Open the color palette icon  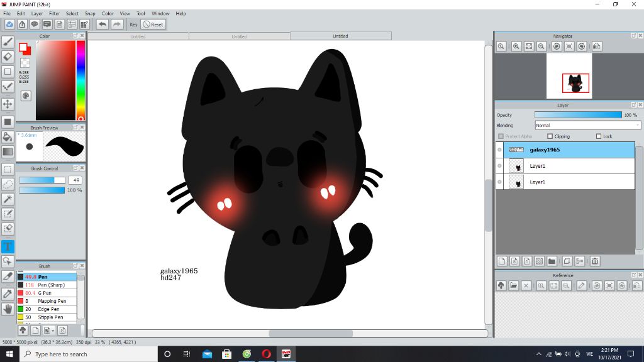pos(26,96)
